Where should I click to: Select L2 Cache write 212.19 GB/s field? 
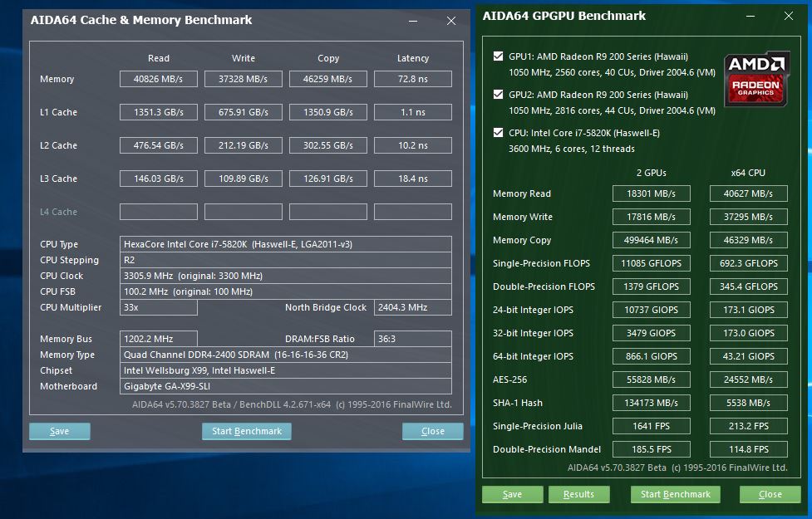pos(244,145)
